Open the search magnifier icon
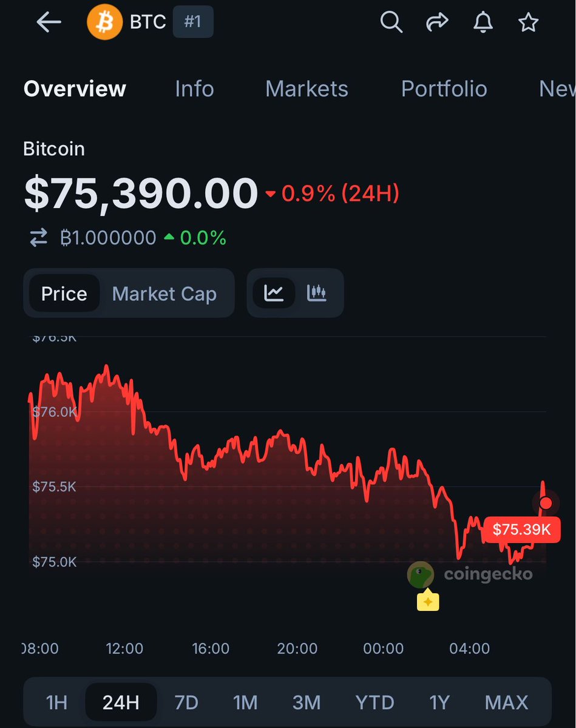 coord(391,22)
